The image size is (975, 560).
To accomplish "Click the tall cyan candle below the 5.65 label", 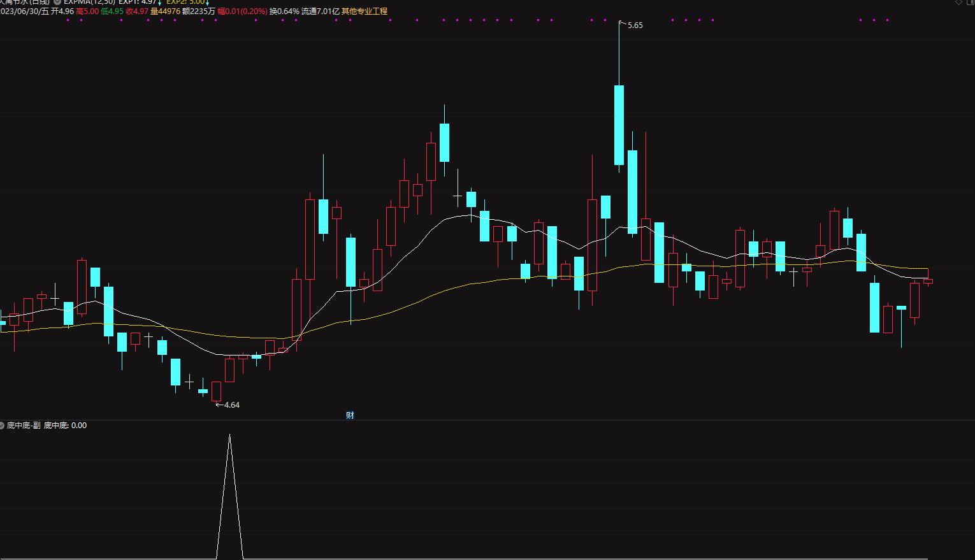I will (x=619, y=125).
